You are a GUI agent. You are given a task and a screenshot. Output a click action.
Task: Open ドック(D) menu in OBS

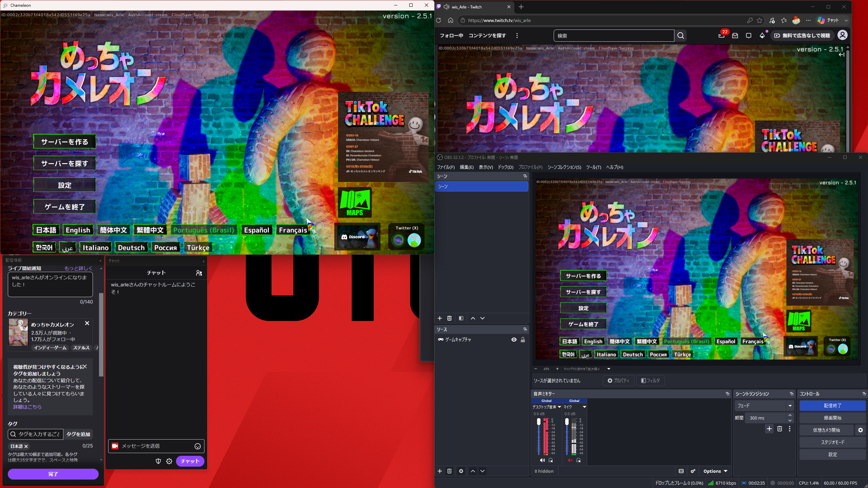[x=505, y=167]
